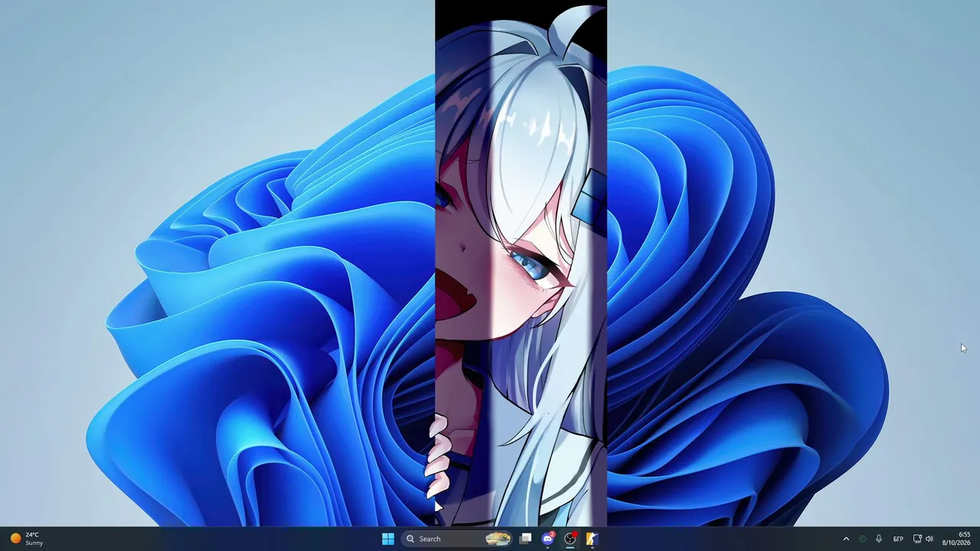
Task: Switch to OBS Studio on the taskbar
Action: [570, 539]
